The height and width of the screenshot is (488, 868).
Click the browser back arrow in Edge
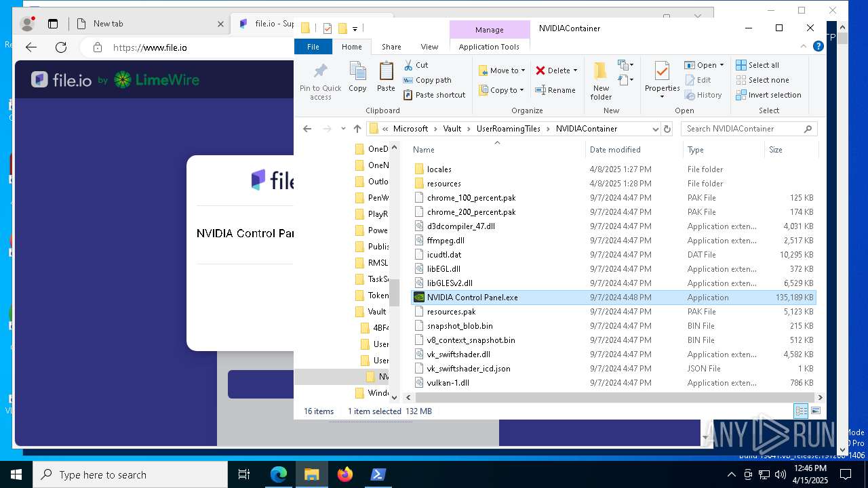31,47
